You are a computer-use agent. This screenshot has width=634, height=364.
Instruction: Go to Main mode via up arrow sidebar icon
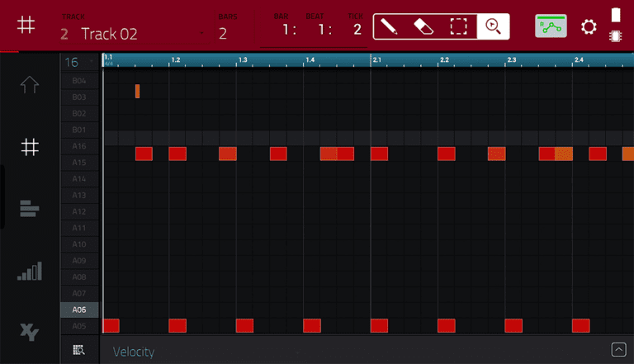[29, 85]
